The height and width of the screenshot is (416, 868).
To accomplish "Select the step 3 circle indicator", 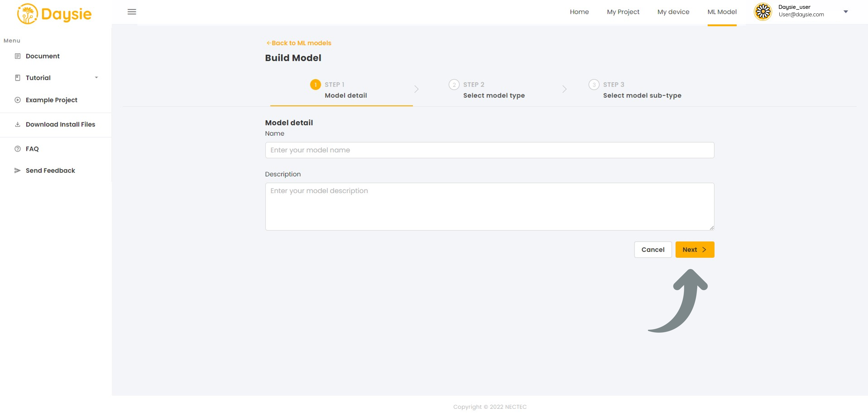I will (x=594, y=85).
